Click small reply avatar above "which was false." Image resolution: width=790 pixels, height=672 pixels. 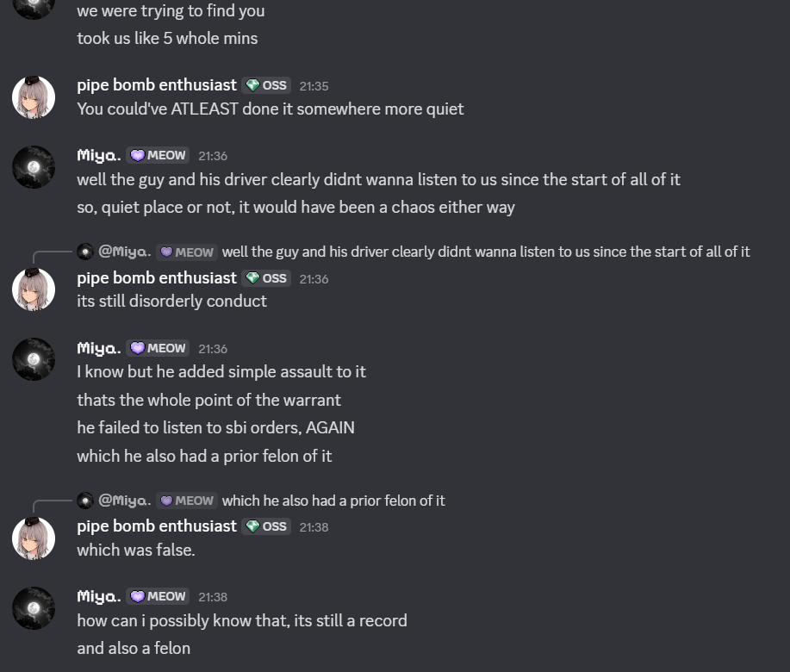pyautogui.click(x=84, y=501)
